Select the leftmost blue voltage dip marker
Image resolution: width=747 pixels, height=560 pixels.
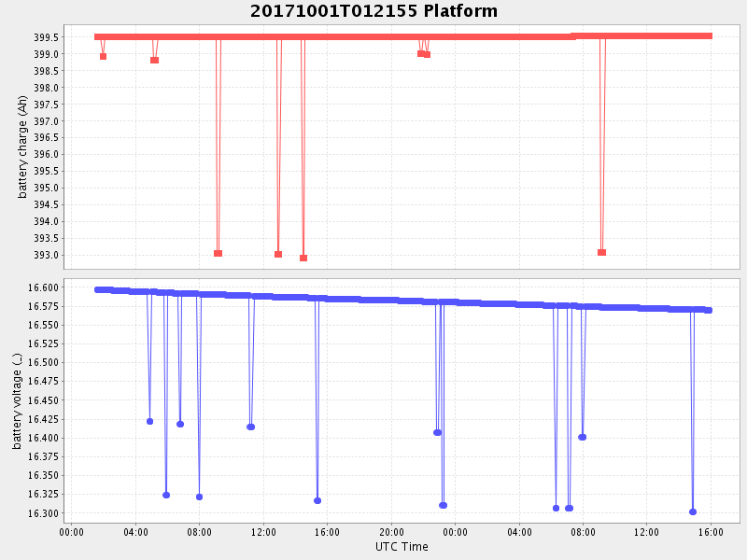tap(149, 421)
